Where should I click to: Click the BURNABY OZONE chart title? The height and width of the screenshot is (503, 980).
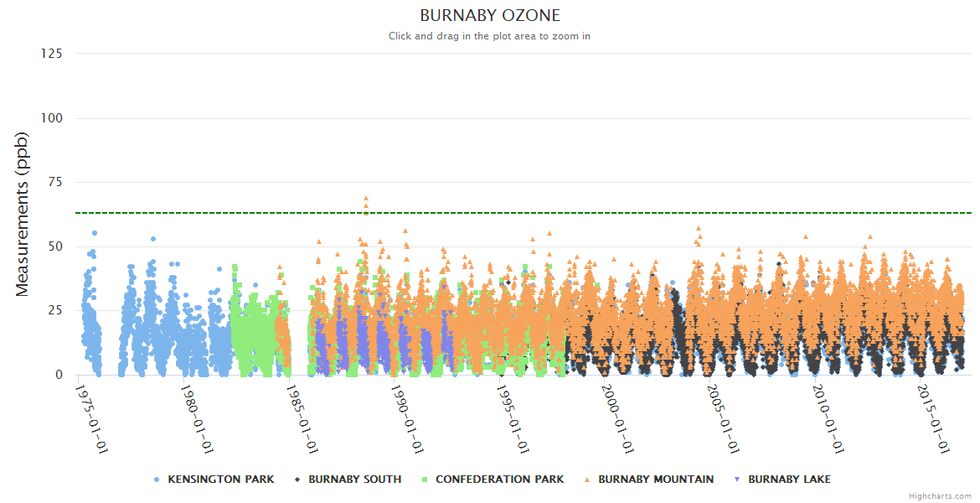click(490, 16)
